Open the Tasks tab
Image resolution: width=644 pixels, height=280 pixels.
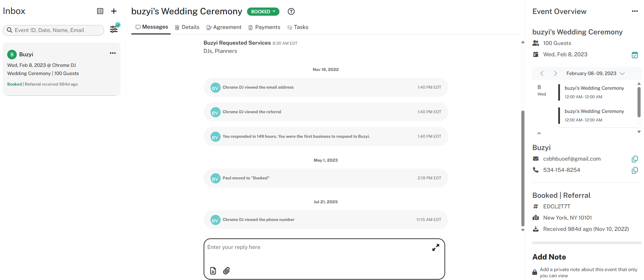[298, 27]
